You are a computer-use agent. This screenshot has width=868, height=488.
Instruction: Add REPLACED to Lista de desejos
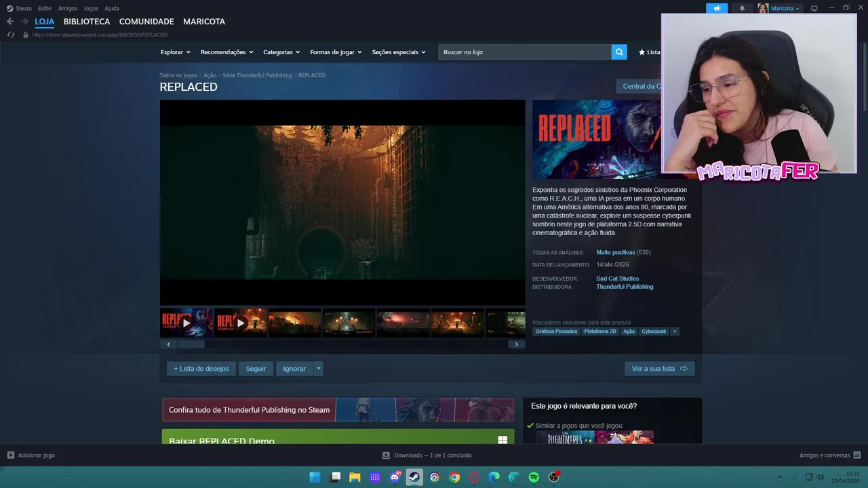click(x=201, y=369)
